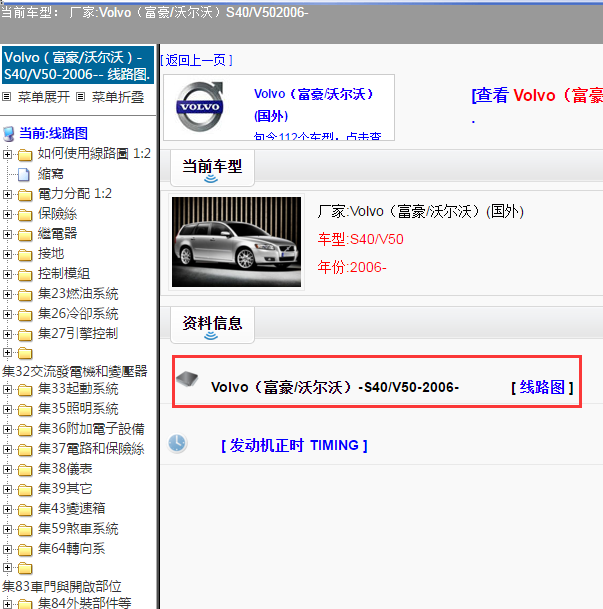The image size is (603, 609).
Task: Click the folder icon for 集33起動系統
Action: tap(25, 390)
